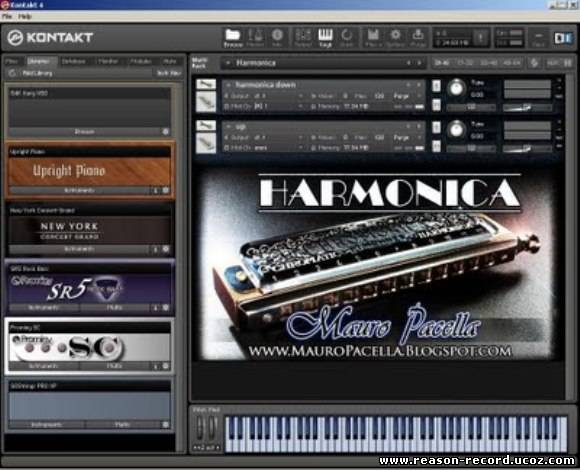Image resolution: width=580 pixels, height=470 pixels.
Task: Toggle the AUX sends view in rack header
Action: pyautogui.click(x=553, y=63)
